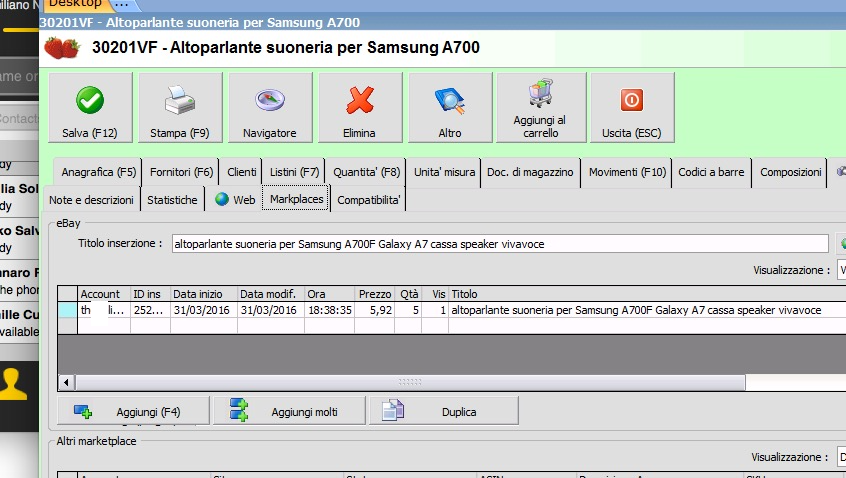This screenshot has width=846, height=478.
Task: Open the Altro magnifier options
Action: coord(450,108)
